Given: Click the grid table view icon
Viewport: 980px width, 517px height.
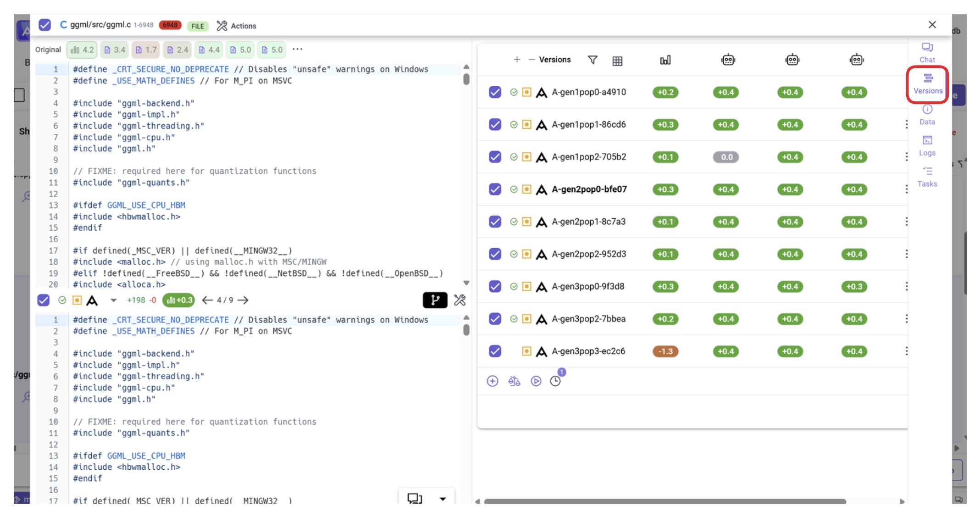Looking at the screenshot, I should pyautogui.click(x=617, y=61).
